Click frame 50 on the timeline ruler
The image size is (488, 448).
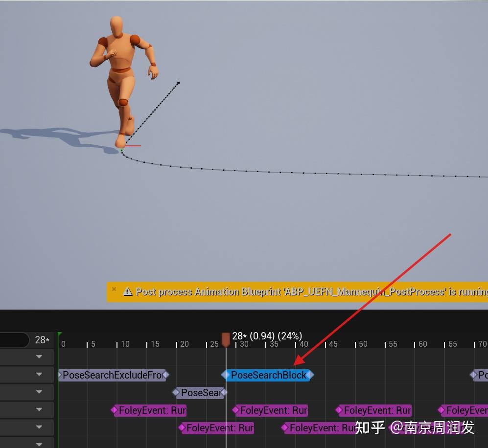(x=363, y=344)
